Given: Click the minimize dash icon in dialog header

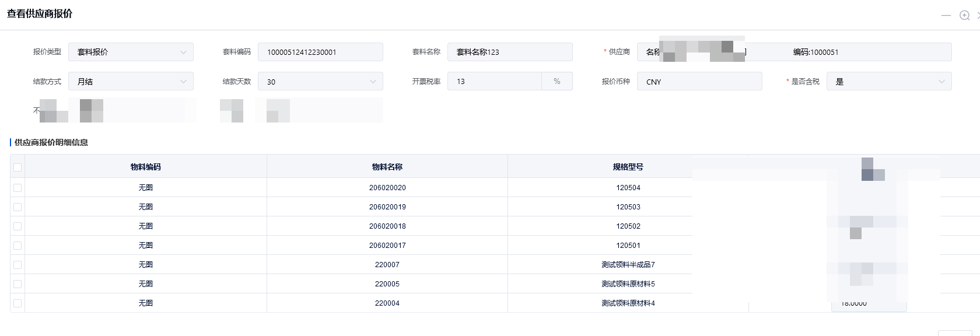Looking at the screenshot, I should [946, 15].
